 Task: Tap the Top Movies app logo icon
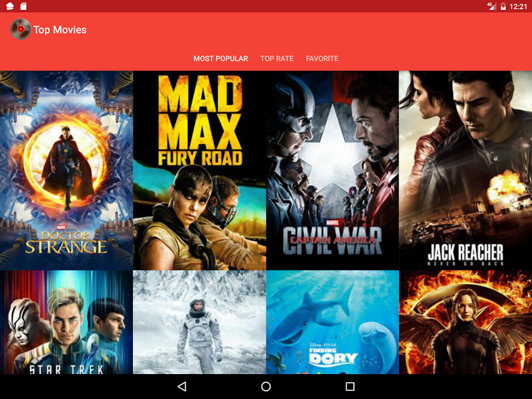pyautogui.click(x=21, y=29)
